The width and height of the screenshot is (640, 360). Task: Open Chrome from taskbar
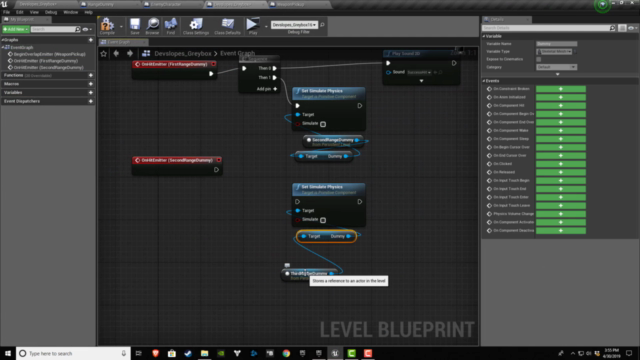(x=286, y=353)
